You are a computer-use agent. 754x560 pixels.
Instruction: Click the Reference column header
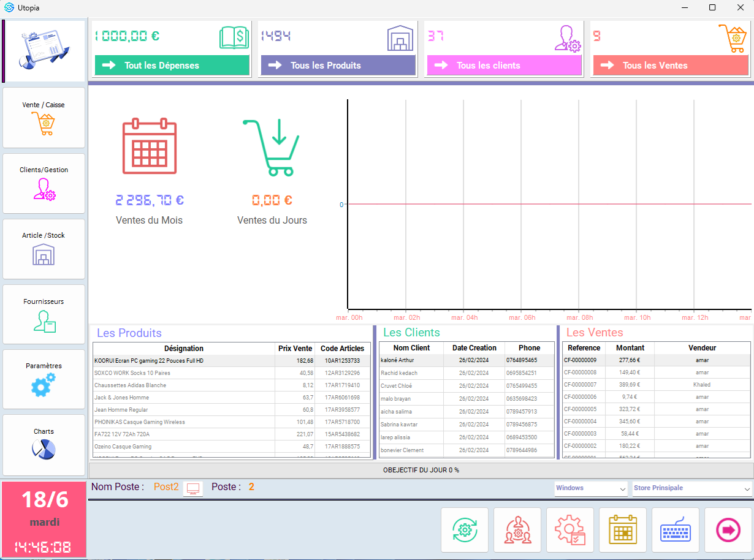tap(584, 347)
